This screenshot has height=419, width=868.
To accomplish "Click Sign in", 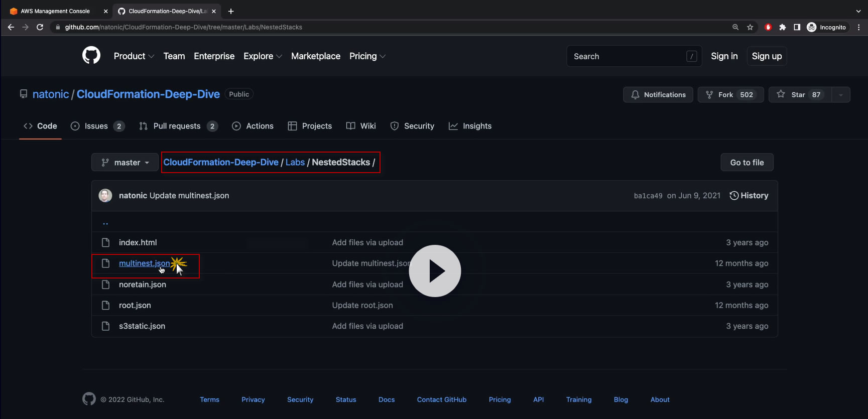I will click(x=724, y=56).
